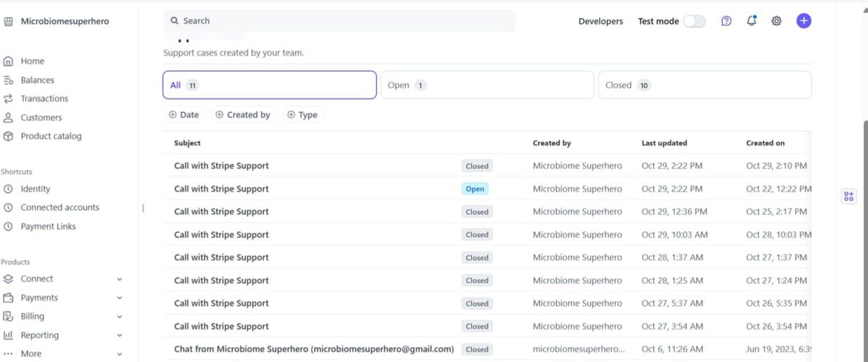Go to Transactions in sidebar

[44, 98]
